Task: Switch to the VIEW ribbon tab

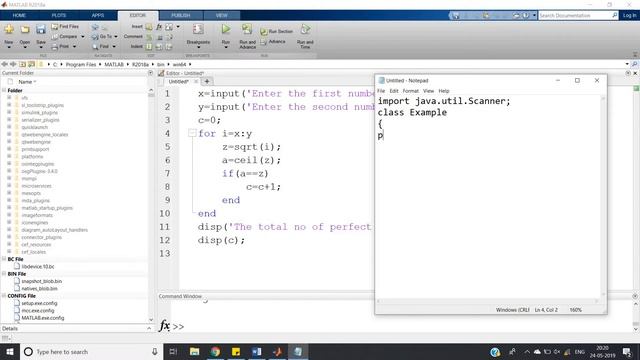Action: (222, 15)
